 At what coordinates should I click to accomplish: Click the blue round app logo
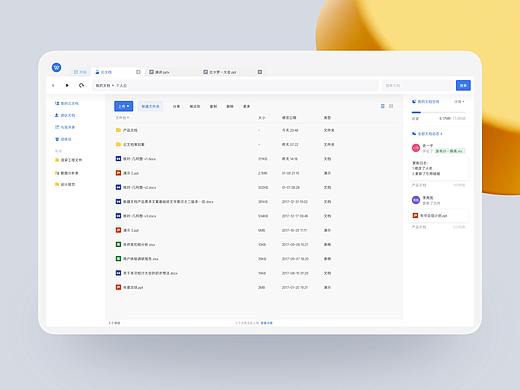[57, 67]
